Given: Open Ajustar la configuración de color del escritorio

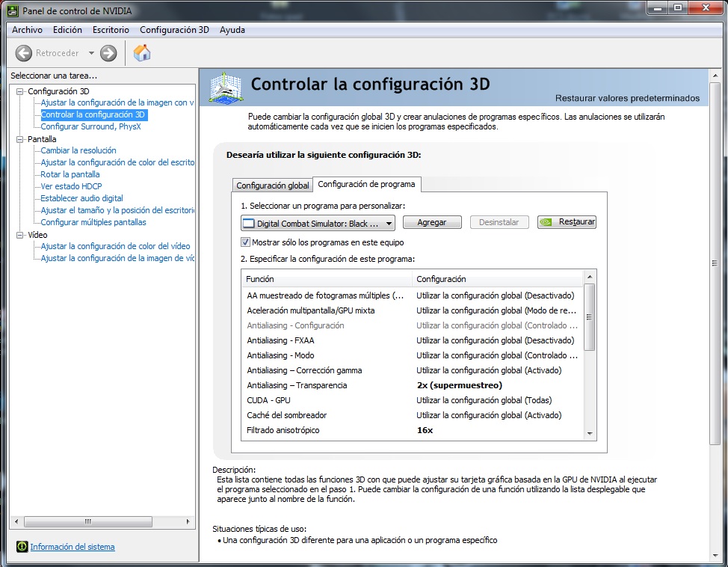Looking at the screenshot, I should pos(117,162).
